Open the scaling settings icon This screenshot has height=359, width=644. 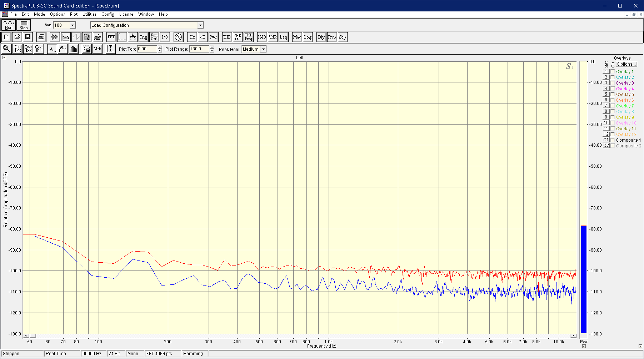pyautogui.click(x=122, y=37)
